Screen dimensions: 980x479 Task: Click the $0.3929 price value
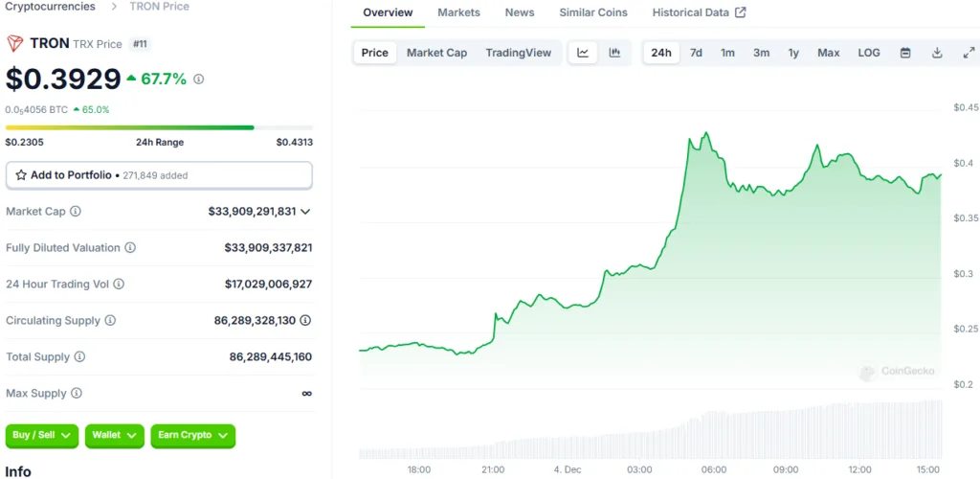click(63, 80)
